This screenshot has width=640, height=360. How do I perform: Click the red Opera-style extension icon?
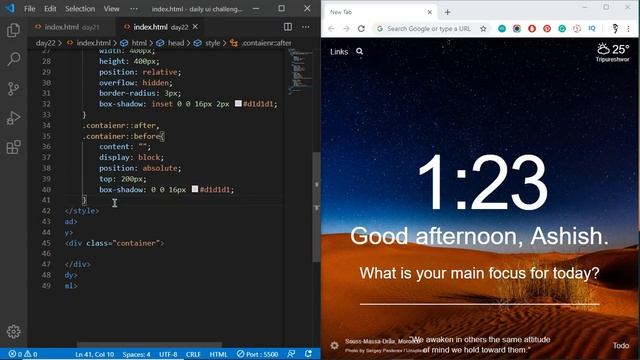(x=532, y=29)
